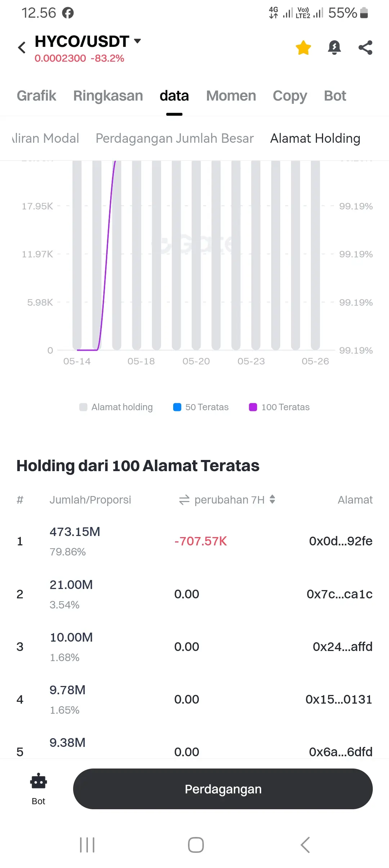This screenshot has height=868, width=389.
Task: Open the price alert bell
Action: click(334, 48)
